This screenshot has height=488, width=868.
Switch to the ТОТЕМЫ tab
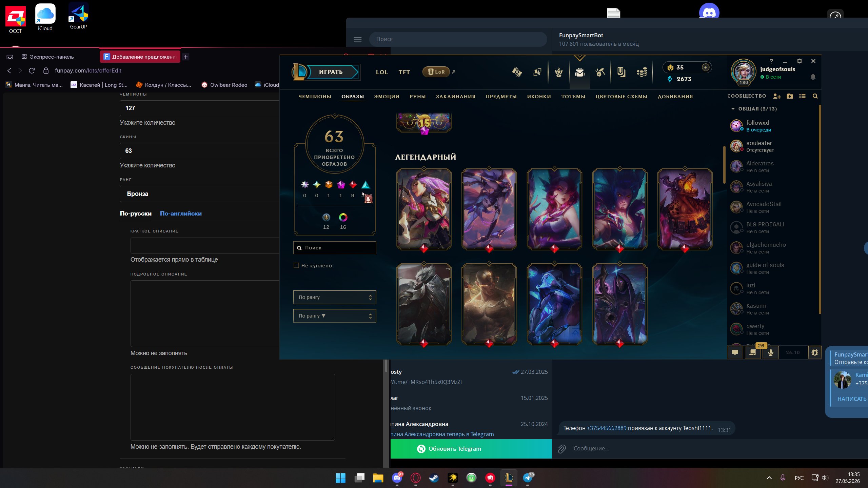point(573,97)
